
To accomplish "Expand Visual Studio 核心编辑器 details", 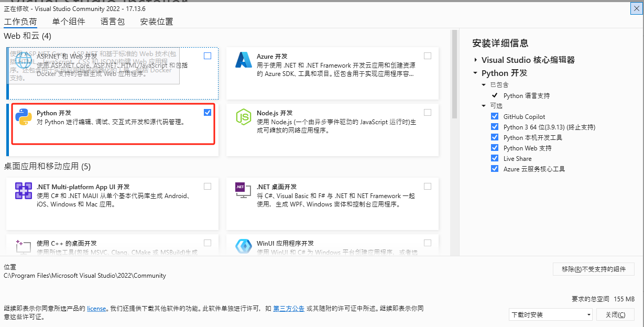I will (475, 60).
